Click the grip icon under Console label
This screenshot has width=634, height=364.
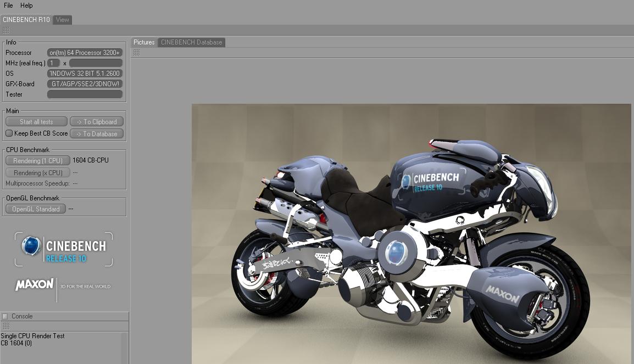[5, 326]
